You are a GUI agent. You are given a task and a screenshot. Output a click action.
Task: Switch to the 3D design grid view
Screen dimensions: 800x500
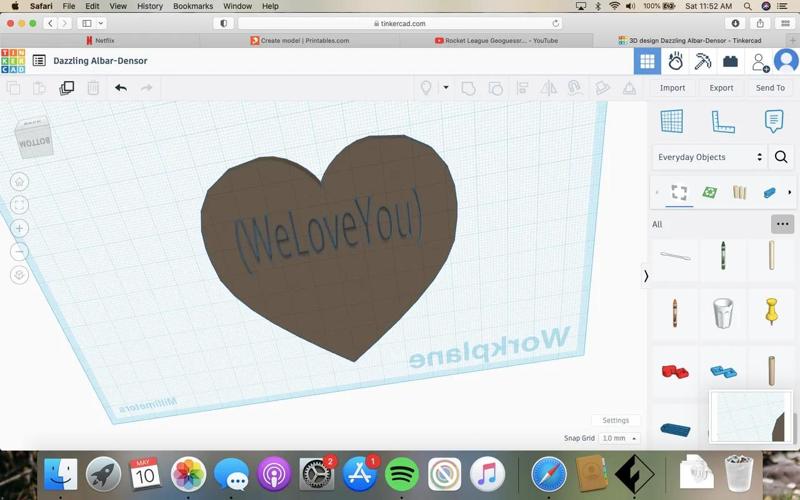pos(647,61)
